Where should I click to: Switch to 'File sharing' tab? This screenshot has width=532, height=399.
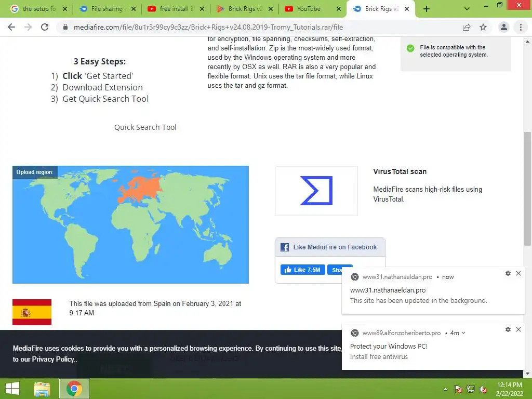coord(107,9)
